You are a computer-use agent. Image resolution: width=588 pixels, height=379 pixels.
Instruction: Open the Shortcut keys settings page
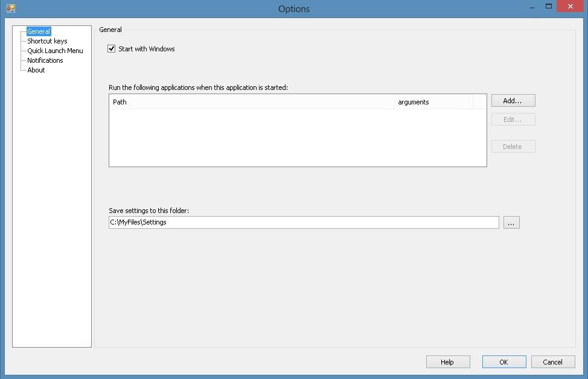[x=46, y=40]
